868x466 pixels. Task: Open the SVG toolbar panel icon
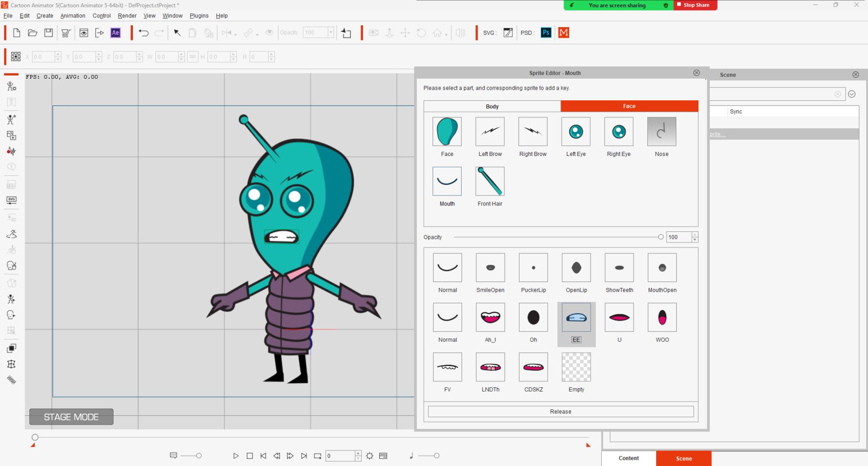click(x=11, y=200)
